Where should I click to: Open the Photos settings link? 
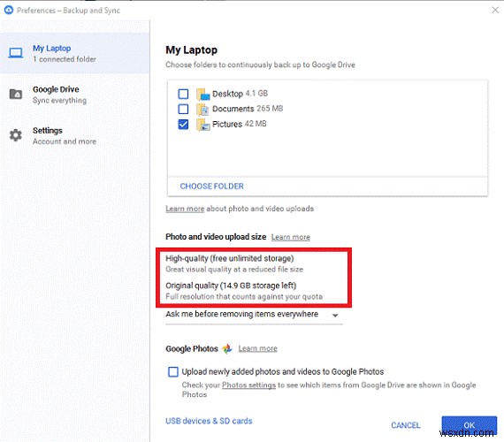248,385
